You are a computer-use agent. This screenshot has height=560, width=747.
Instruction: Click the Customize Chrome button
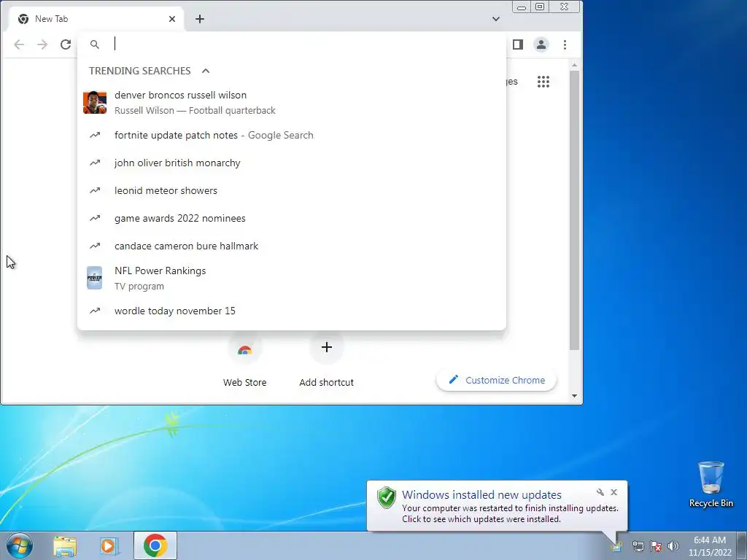pos(496,380)
